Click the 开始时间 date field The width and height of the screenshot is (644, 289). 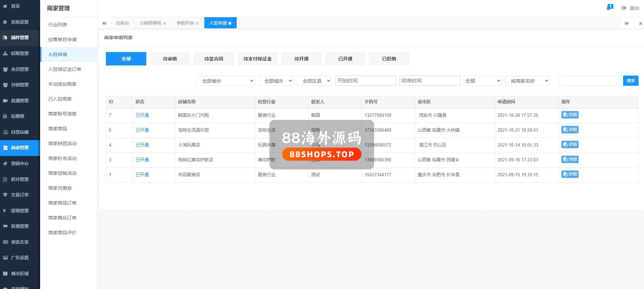tap(365, 81)
